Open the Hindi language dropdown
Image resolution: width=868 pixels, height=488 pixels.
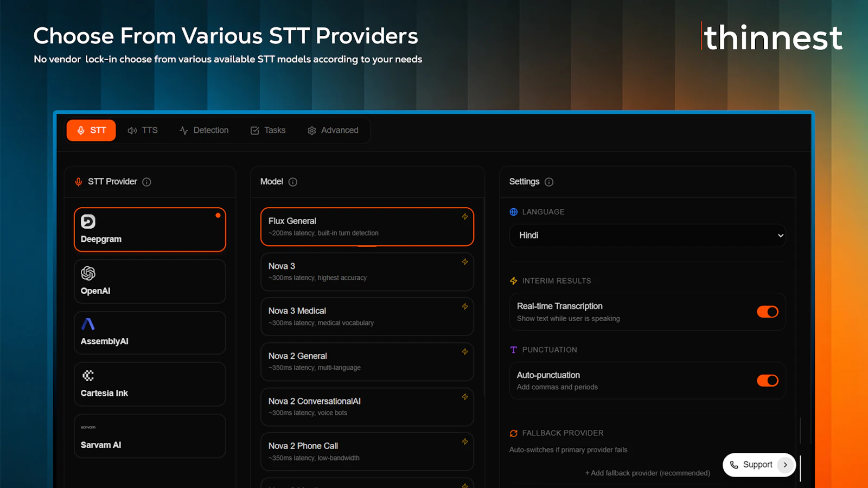pyautogui.click(x=647, y=235)
